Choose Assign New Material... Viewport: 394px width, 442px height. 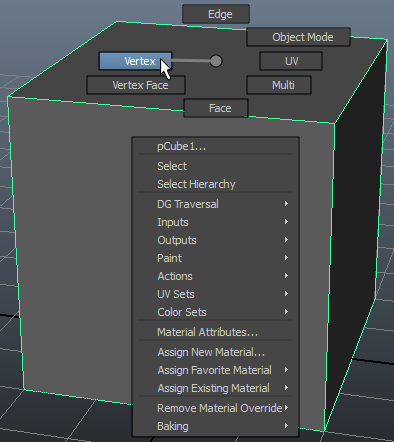(215, 352)
